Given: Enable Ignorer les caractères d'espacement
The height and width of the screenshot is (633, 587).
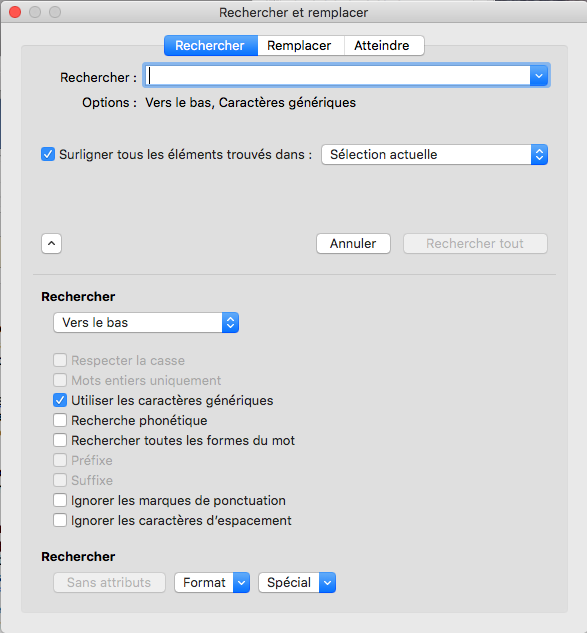Looking at the screenshot, I should [60, 520].
